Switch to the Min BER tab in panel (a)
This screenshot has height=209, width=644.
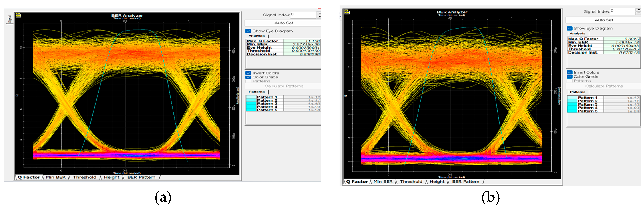click(x=56, y=177)
